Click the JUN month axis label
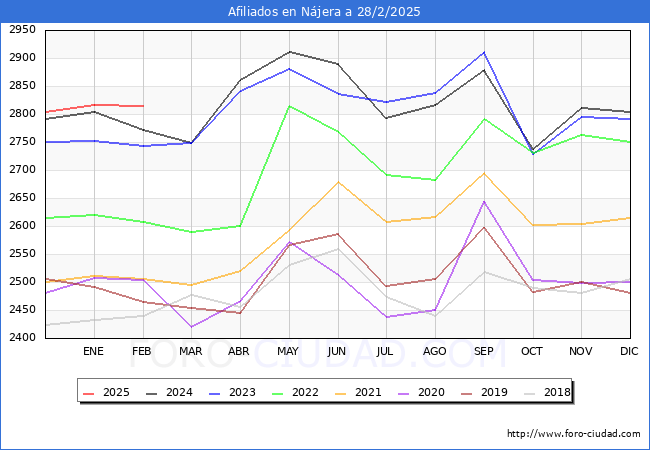 pos(337,351)
